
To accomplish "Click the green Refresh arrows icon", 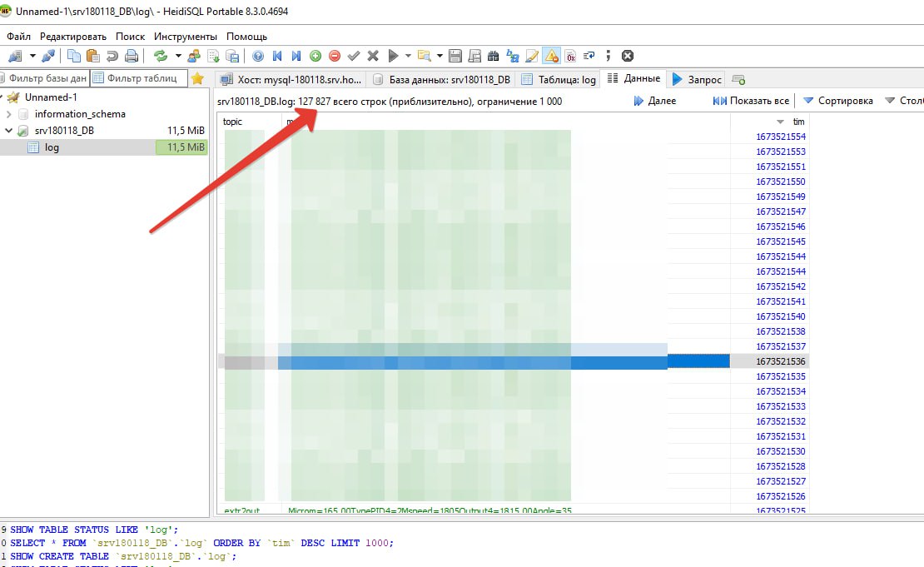I will tap(161, 56).
